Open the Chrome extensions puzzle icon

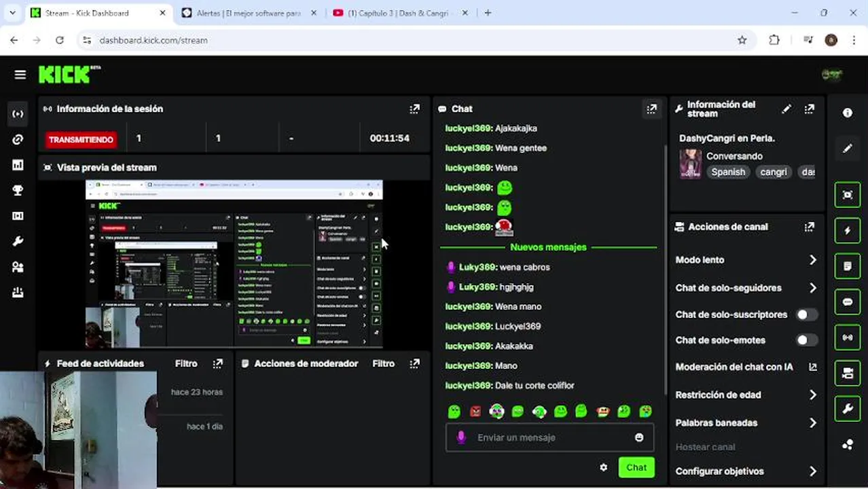pos(774,40)
